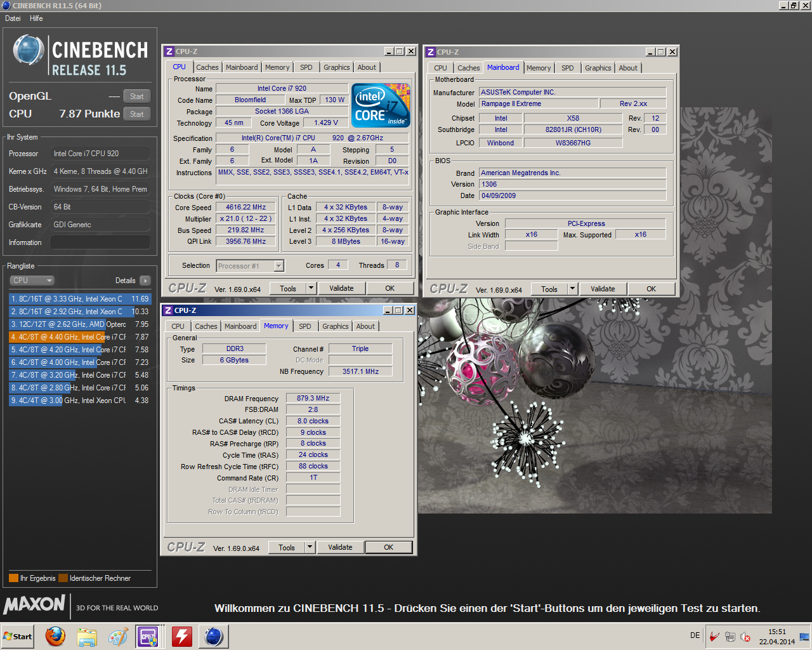Click Validate in the CPU tab window

click(341, 288)
